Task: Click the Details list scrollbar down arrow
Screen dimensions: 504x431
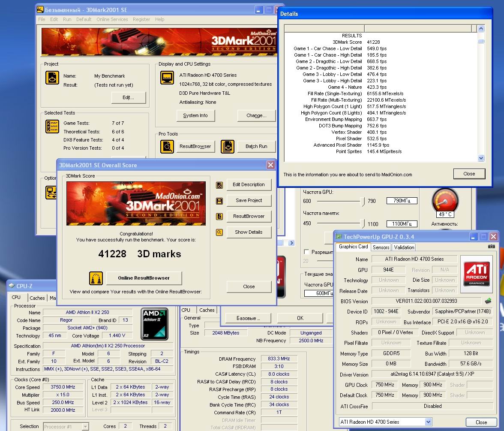Action: pyautogui.click(x=481, y=158)
